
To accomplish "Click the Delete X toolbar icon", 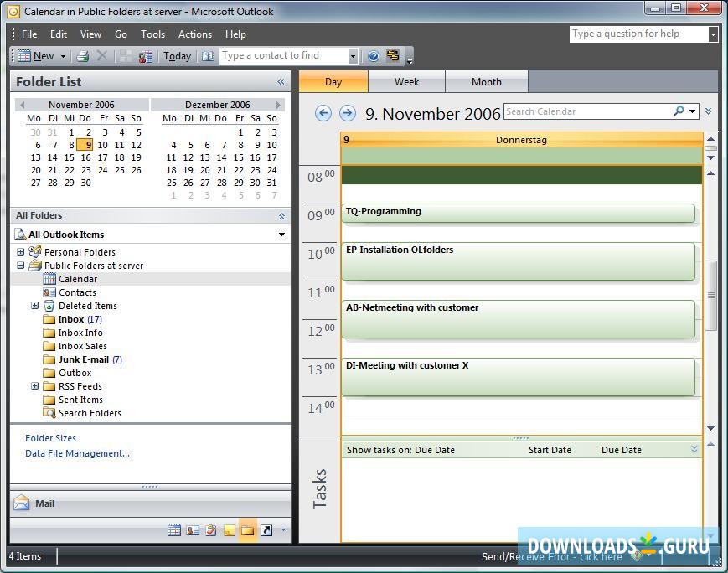I will click(101, 56).
